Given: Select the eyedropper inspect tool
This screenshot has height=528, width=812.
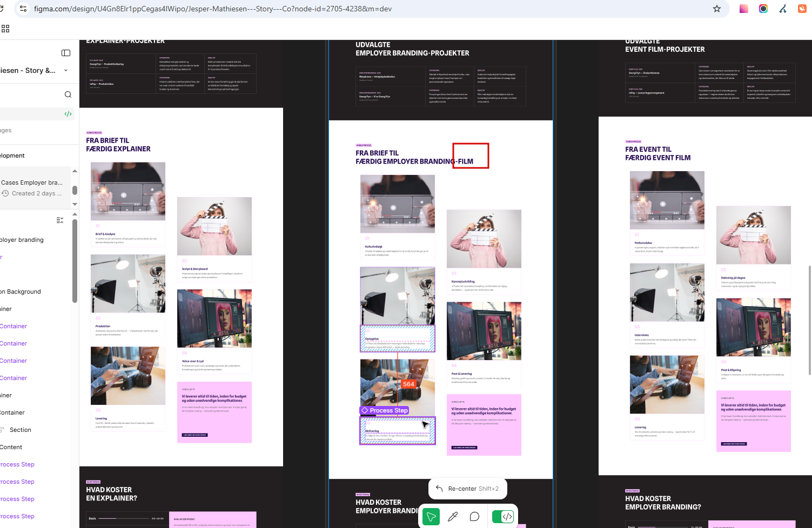Looking at the screenshot, I should (453, 517).
